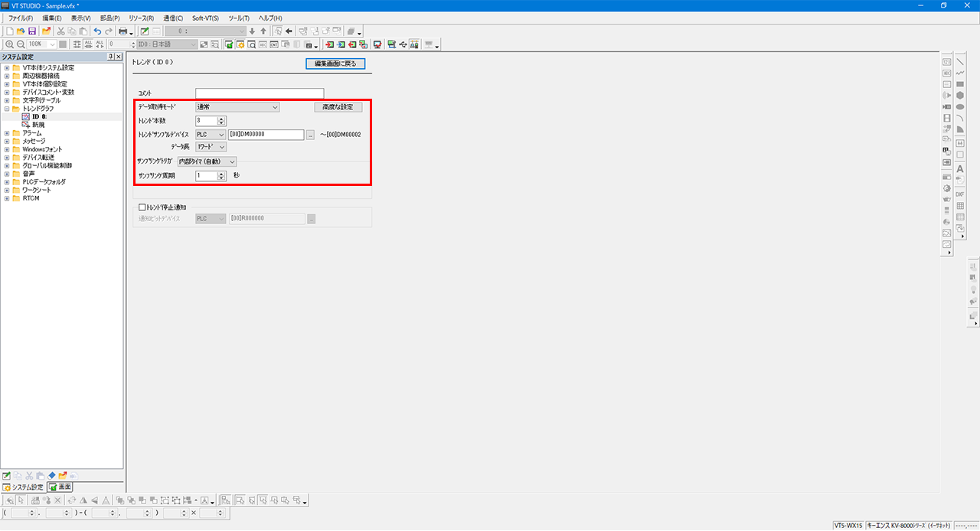Select the Line drawing tool
This screenshot has height=531, width=980.
click(x=960, y=62)
